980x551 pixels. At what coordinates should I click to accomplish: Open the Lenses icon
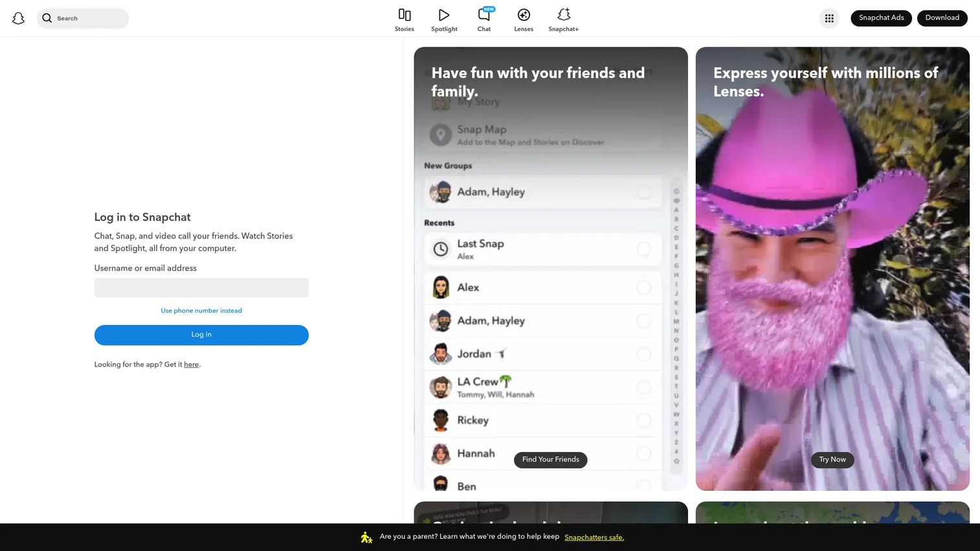pyautogui.click(x=524, y=15)
